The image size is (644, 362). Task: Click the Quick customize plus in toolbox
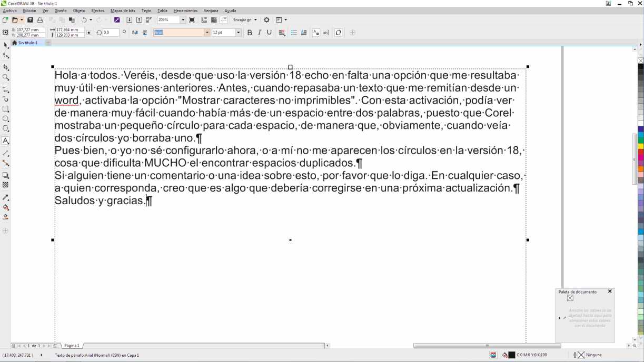[6, 230]
